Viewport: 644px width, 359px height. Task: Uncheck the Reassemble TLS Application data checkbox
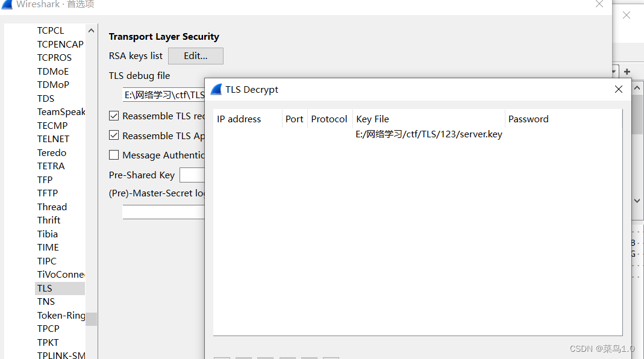point(114,135)
